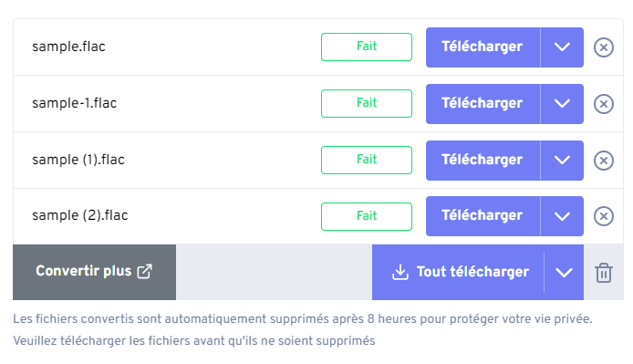Click Télécharger for sample (2).flac
This screenshot has width=633, height=364.
[x=483, y=216]
